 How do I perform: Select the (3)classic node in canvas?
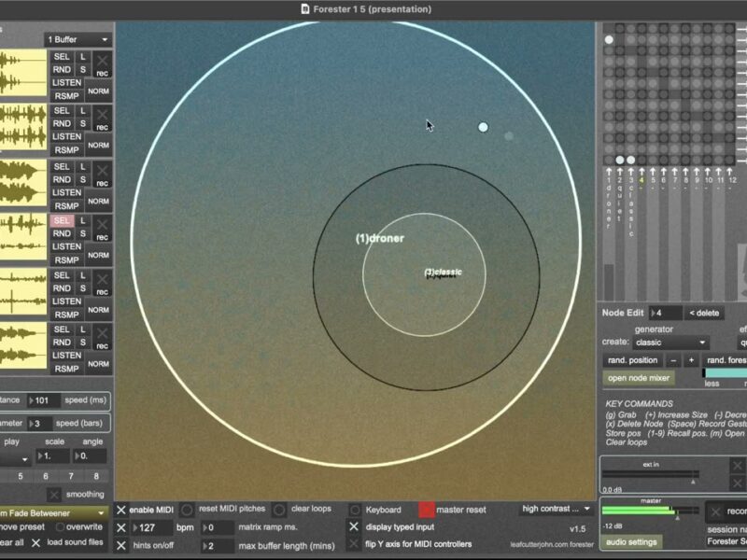point(443,273)
